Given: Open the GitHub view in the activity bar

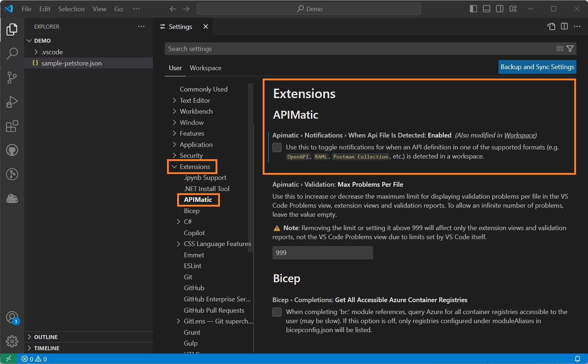Looking at the screenshot, I should [x=12, y=150].
